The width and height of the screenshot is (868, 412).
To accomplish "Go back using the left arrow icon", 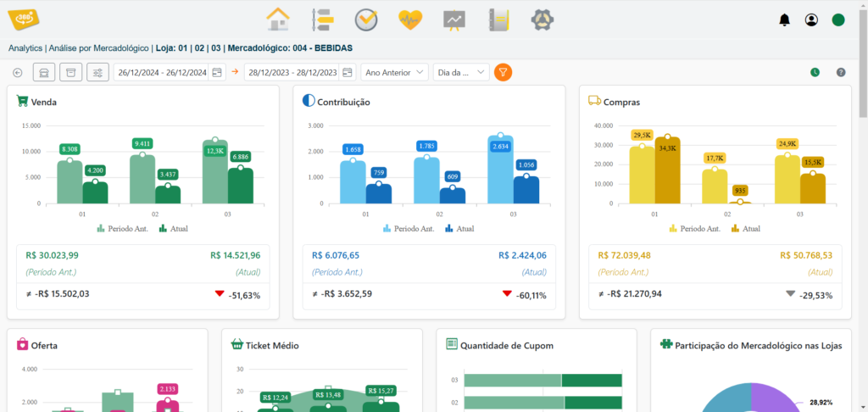I will pos(18,73).
